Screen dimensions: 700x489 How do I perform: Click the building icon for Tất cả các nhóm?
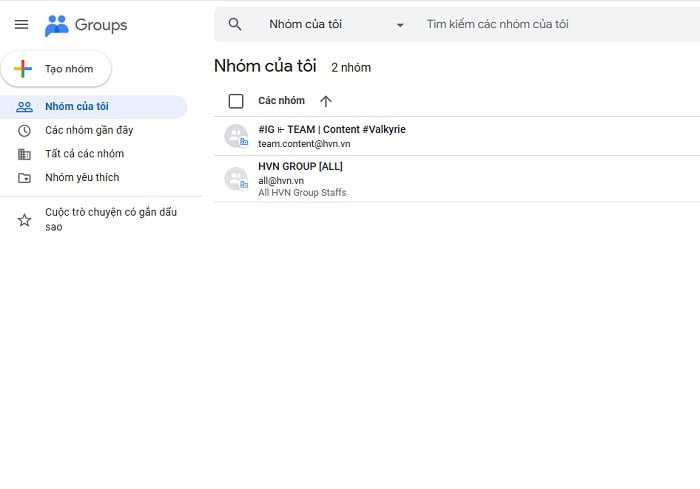coord(24,154)
